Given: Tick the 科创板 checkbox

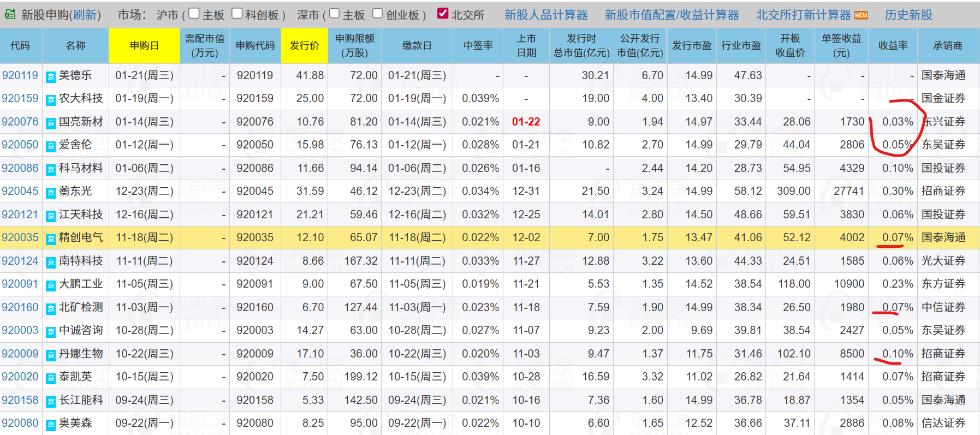Looking at the screenshot, I should pyautogui.click(x=237, y=14).
